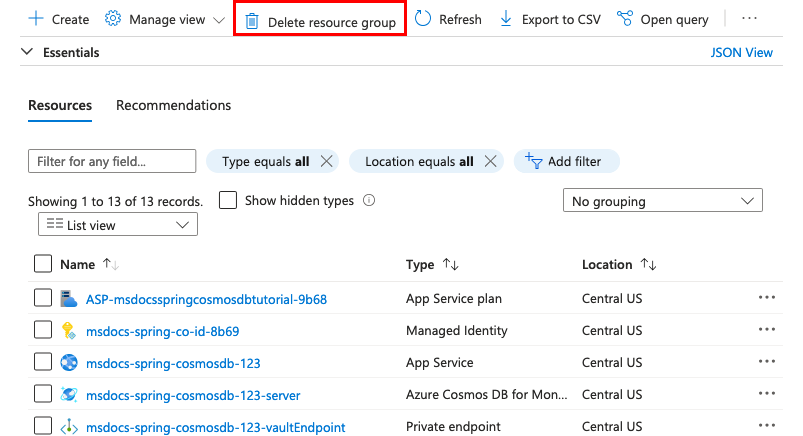Viewport: 803px width, 436px height.
Task: Sort by Name column arrows
Action: pos(111,264)
